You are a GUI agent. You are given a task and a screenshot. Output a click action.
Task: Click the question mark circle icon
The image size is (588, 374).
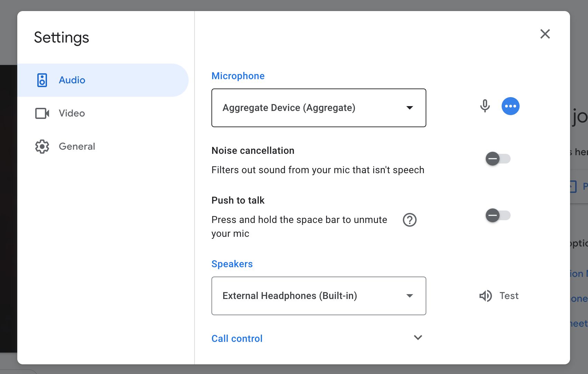410,220
